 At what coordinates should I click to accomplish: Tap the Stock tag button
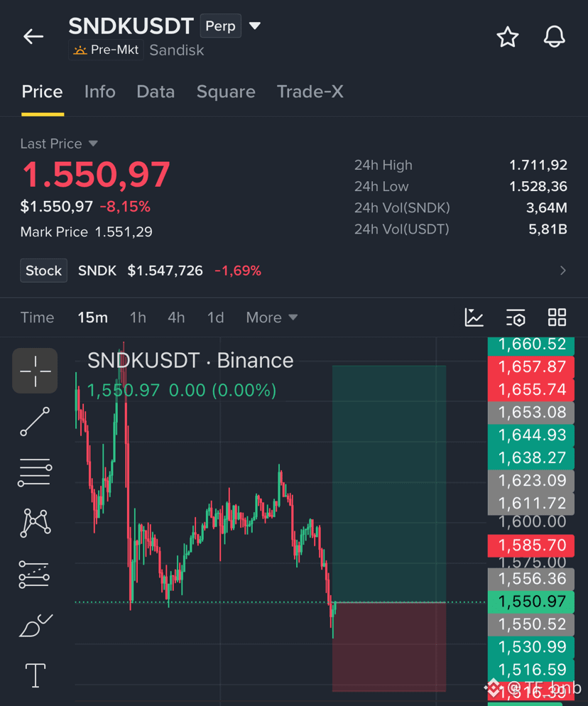tap(43, 270)
